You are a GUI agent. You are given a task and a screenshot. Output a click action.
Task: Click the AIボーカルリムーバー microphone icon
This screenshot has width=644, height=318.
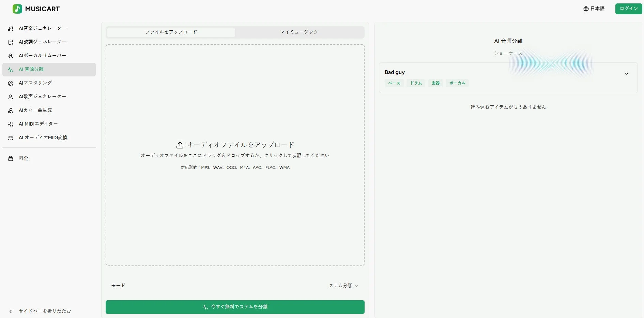coord(10,56)
